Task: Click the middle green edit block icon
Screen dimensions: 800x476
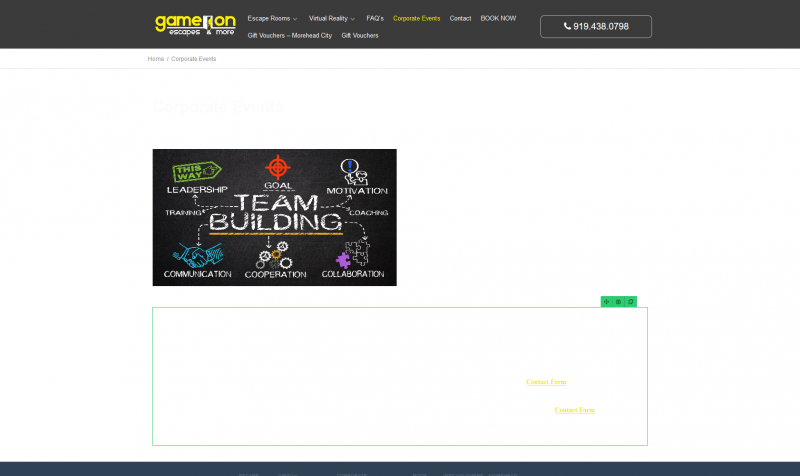Action: click(x=618, y=301)
